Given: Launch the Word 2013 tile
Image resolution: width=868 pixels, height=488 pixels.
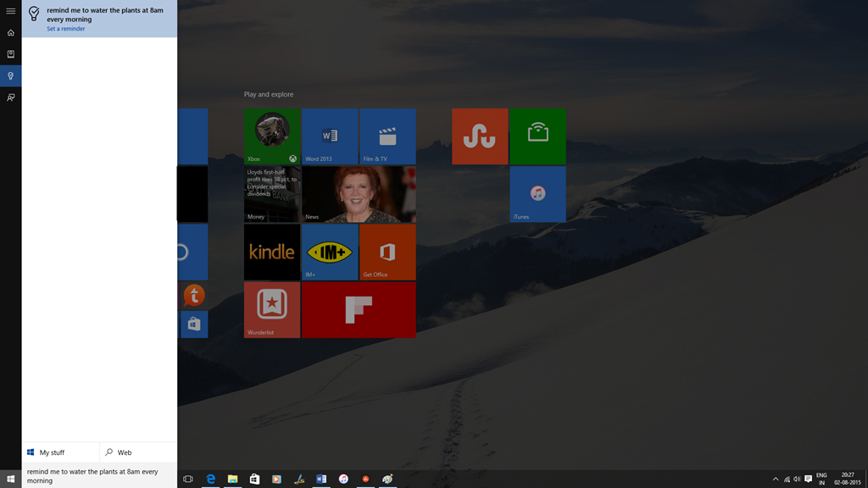Looking at the screenshot, I should click(330, 136).
